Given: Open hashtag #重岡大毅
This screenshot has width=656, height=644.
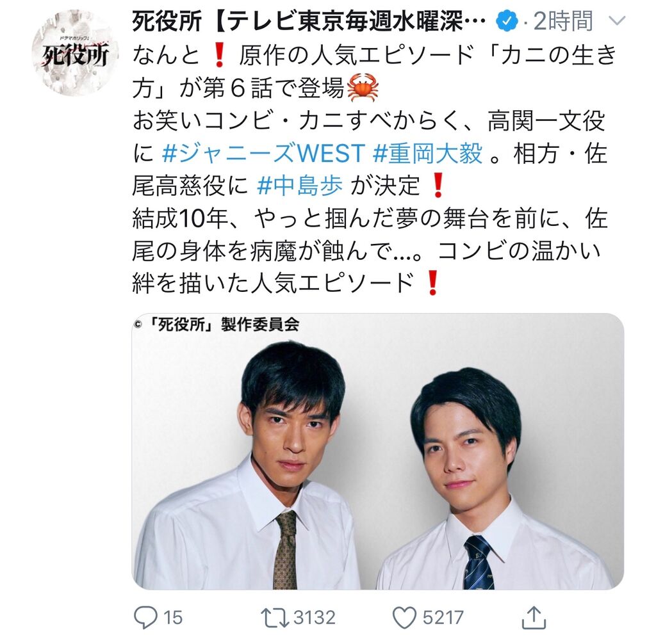Looking at the screenshot, I should [427, 154].
